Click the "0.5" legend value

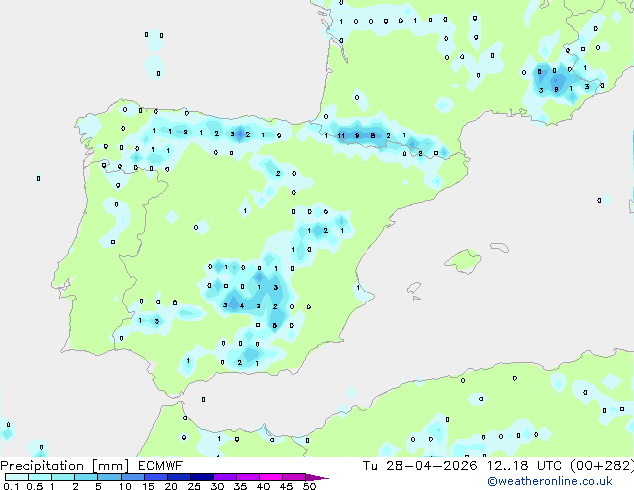[34, 486]
